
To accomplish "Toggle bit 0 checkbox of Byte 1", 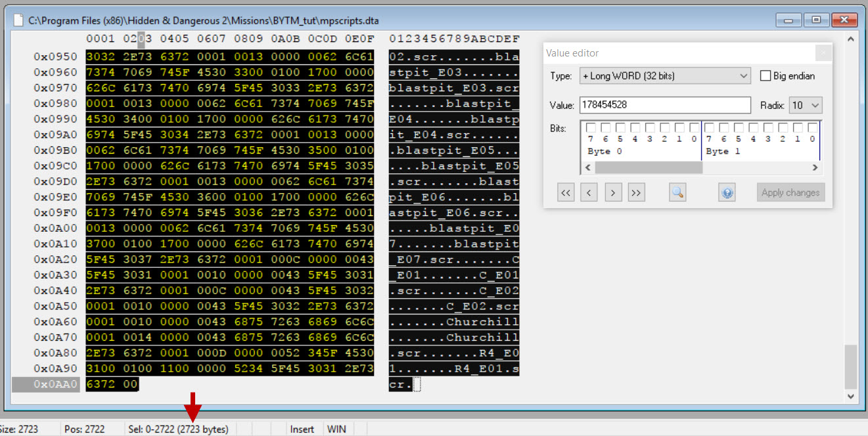I will click(x=813, y=127).
